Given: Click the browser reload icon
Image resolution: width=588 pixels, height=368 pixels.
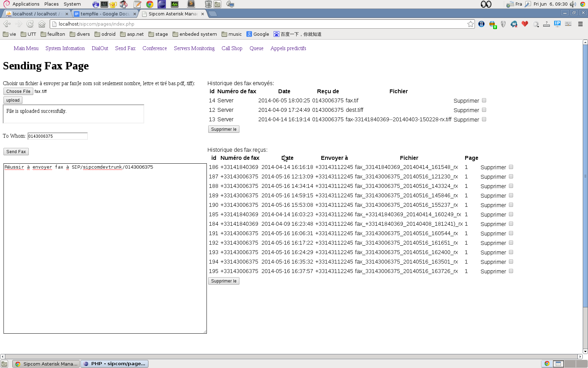Looking at the screenshot, I should (x=30, y=24).
